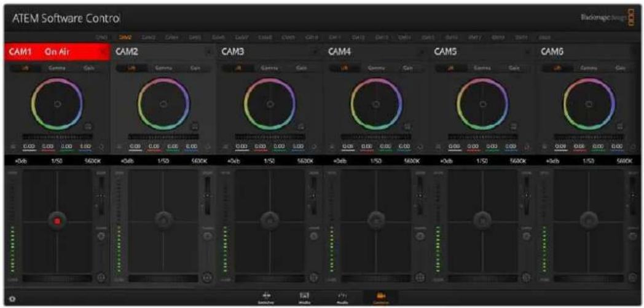Select Gain mode for CAM2
Image resolution: width=644 pixels, height=308 pixels.
[x=195, y=68]
